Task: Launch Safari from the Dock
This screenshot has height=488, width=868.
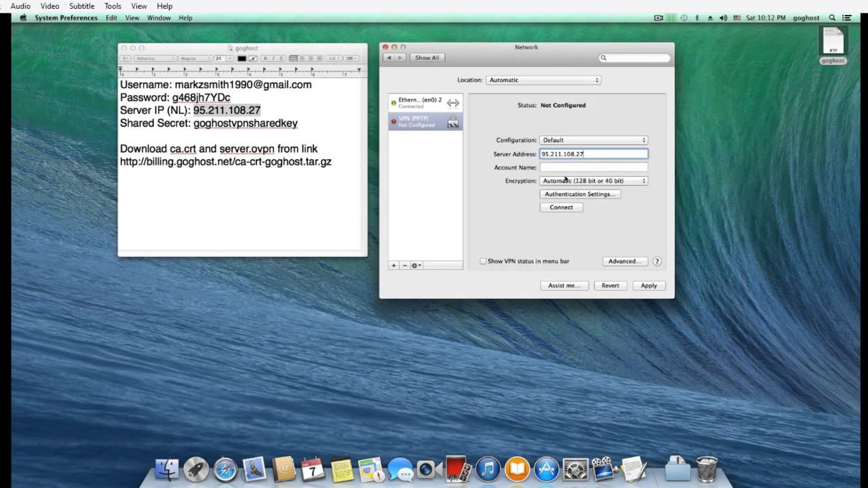Action: click(x=225, y=470)
